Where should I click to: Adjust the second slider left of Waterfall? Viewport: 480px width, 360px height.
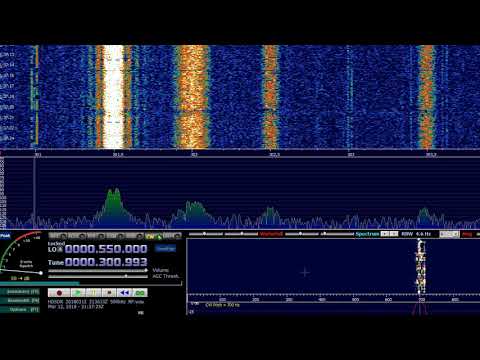pyautogui.click(x=241, y=234)
